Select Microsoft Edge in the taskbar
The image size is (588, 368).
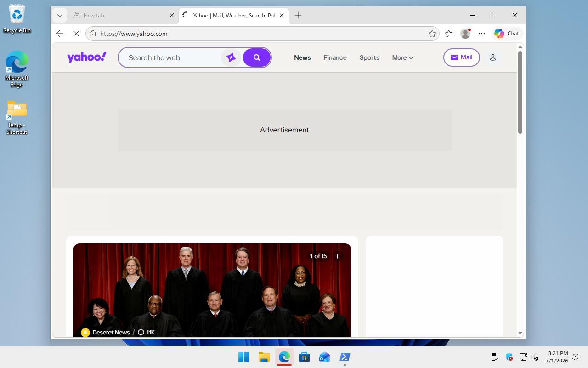point(284,357)
